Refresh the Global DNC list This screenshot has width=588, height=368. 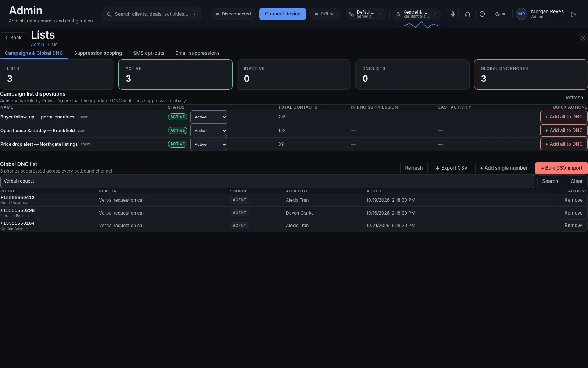pos(414,168)
